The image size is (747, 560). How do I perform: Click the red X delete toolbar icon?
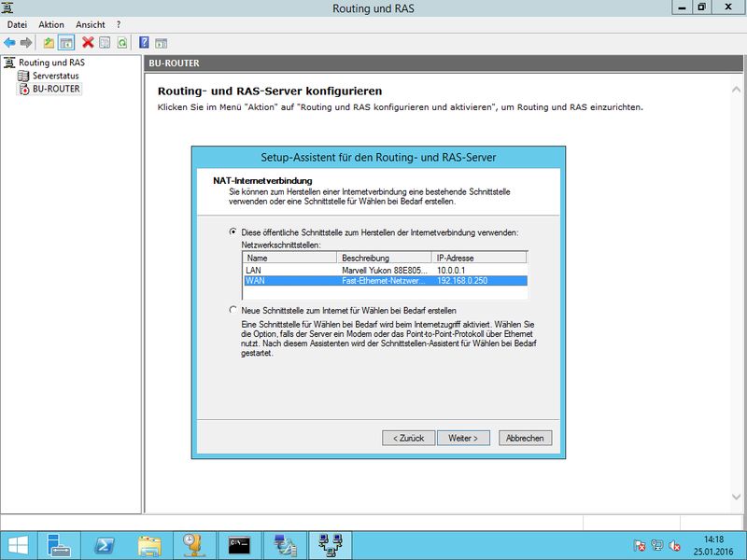[88, 42]
